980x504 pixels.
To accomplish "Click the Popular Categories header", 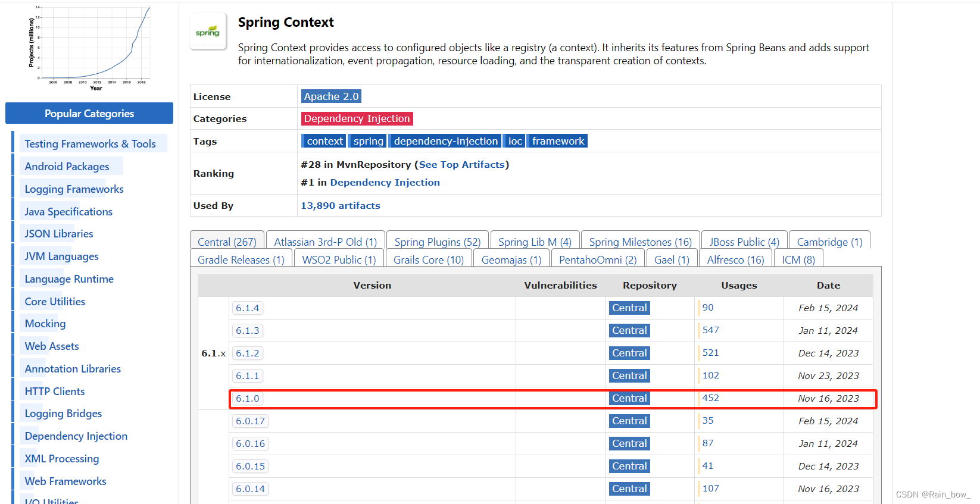I will 89,113.
